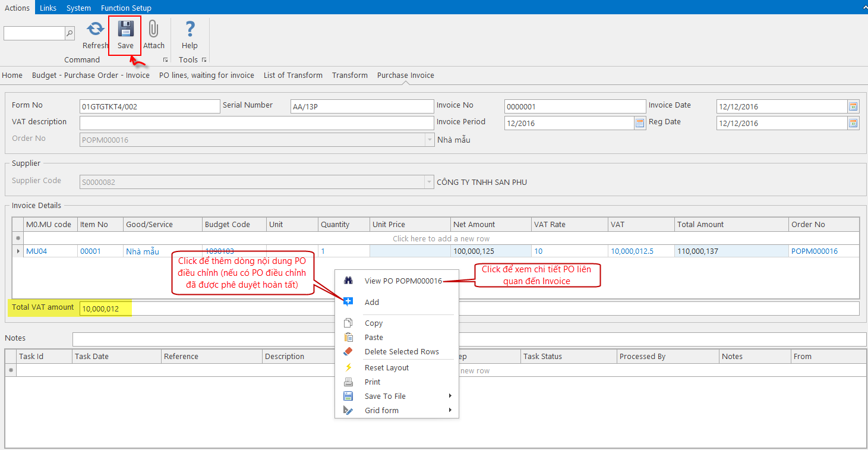
Task: Open the Invoice Period calendar picker
Action: (x=640, y=123)
